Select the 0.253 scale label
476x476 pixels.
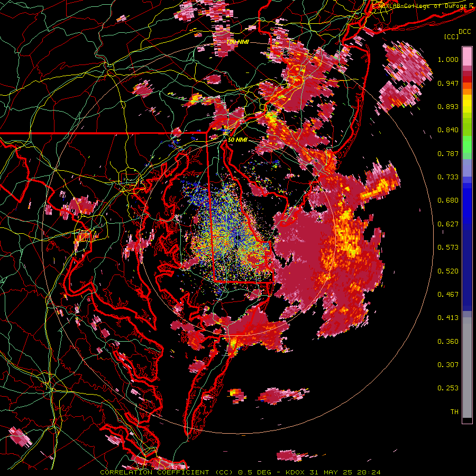[x=448, y=388]
